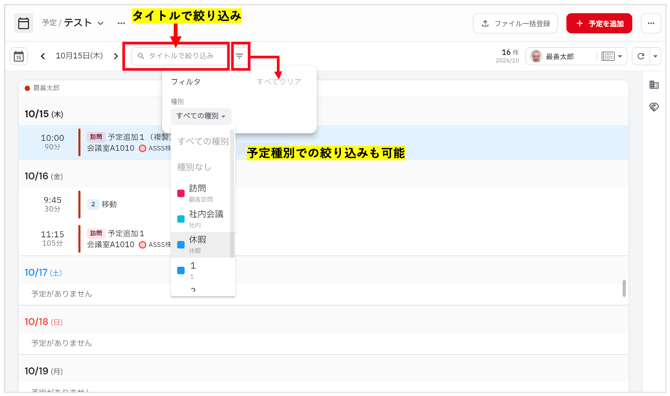Open the dropdown arrow beside refresh
670x396 pixels.
point(655,56)
